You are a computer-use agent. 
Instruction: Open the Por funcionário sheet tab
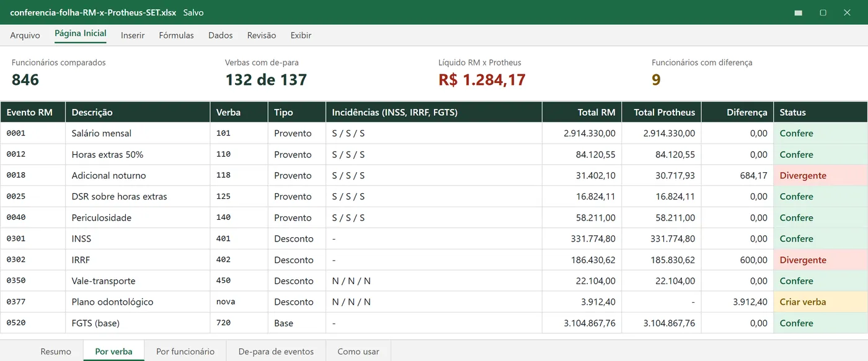(x=185, y=351)
